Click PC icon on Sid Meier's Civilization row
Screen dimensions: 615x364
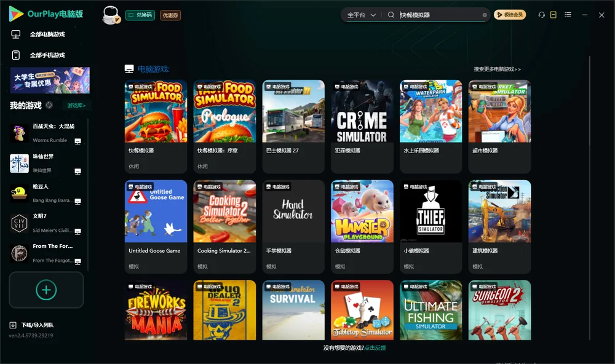click(x=77, y=231)
